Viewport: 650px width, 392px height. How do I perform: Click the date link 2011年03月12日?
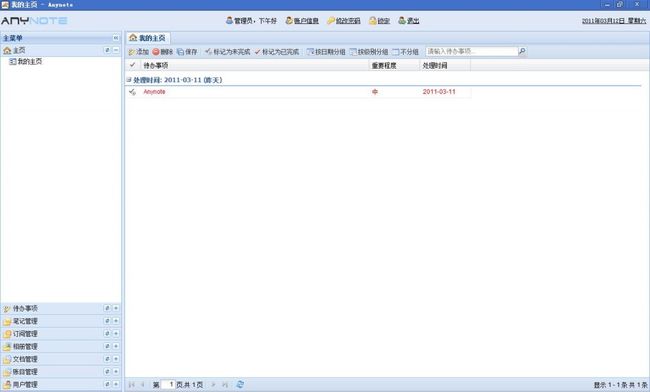[x=614, y=21]
